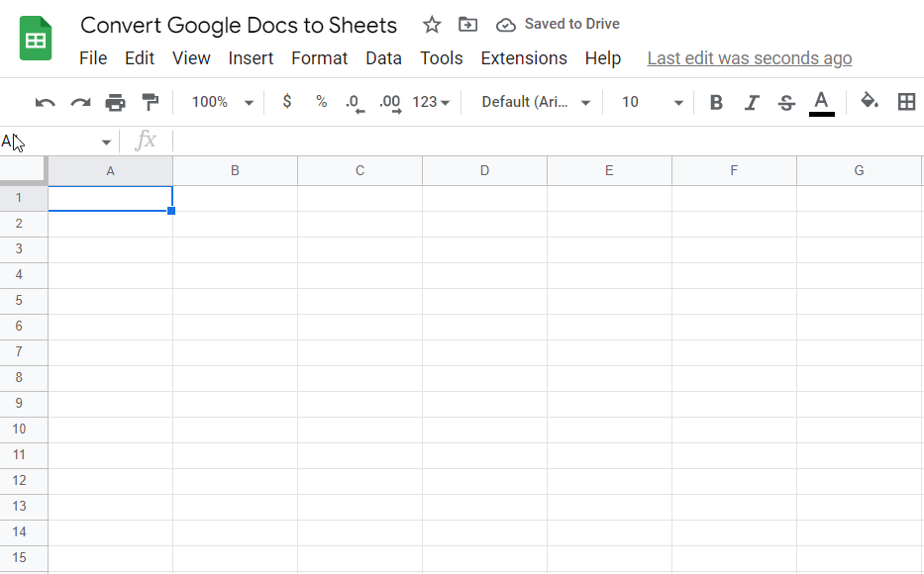Select column G header
The width and height of the screenshot is (924, 574).
860,171
